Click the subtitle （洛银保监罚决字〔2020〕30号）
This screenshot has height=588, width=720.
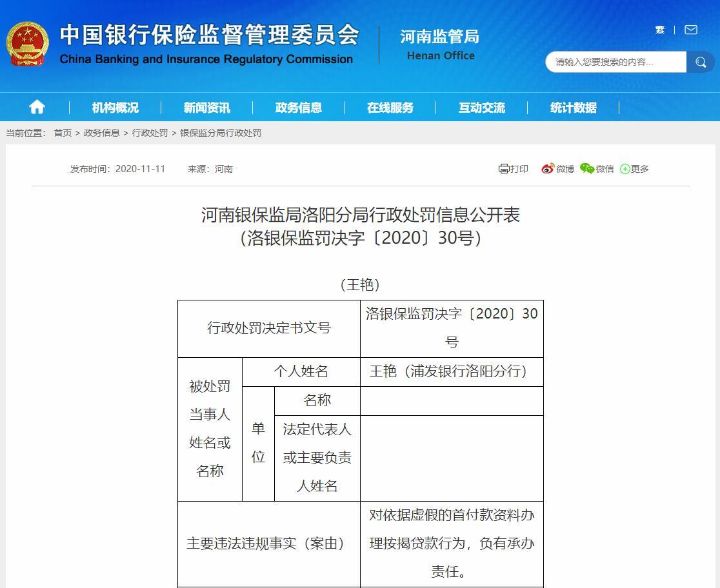pos(361,238)
